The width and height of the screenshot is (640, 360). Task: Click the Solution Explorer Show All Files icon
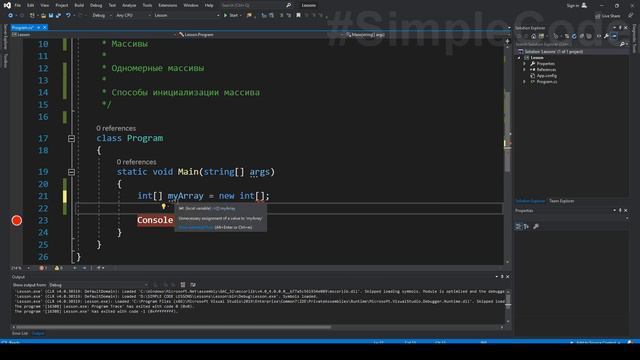click(x=589, y=36)
